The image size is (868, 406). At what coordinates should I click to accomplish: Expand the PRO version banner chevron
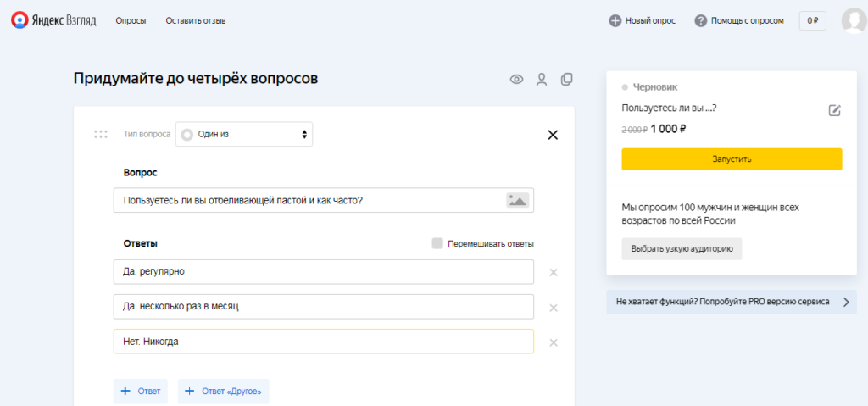click(x=845, y=302)
